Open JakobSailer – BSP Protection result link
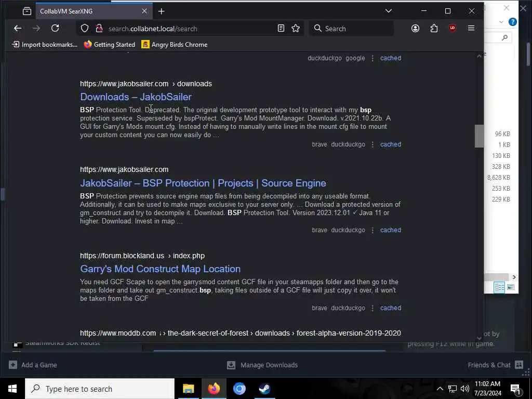The image size is (532, 399). pyautogui.click(x=203, y=183)
